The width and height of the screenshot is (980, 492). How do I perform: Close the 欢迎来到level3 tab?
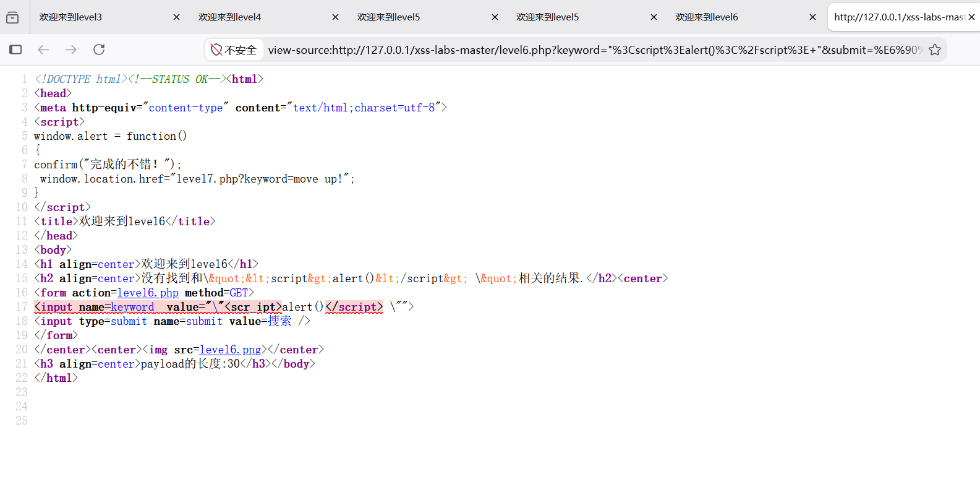pos(176,17)
